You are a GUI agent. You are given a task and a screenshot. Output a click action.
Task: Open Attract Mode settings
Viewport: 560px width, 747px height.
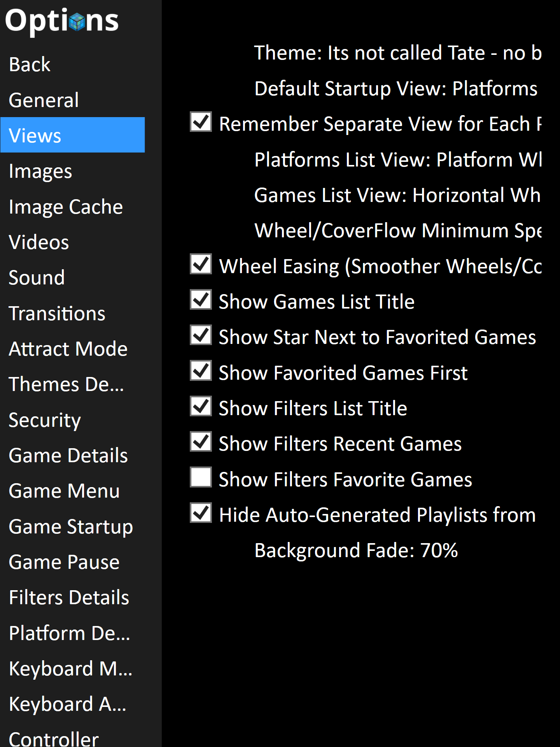68,349
